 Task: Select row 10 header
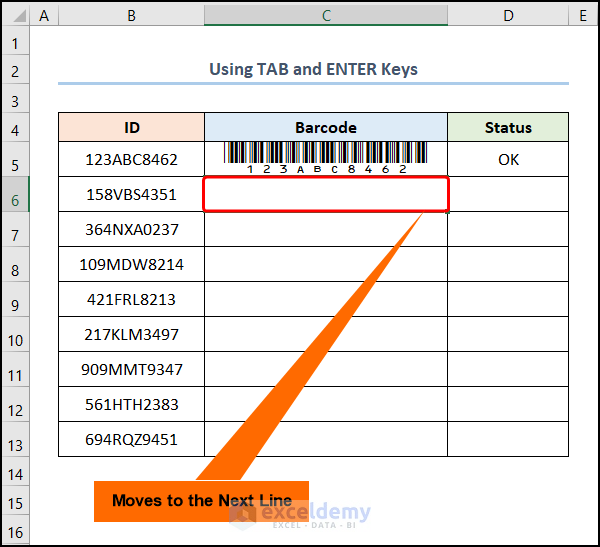click(15, 334)
